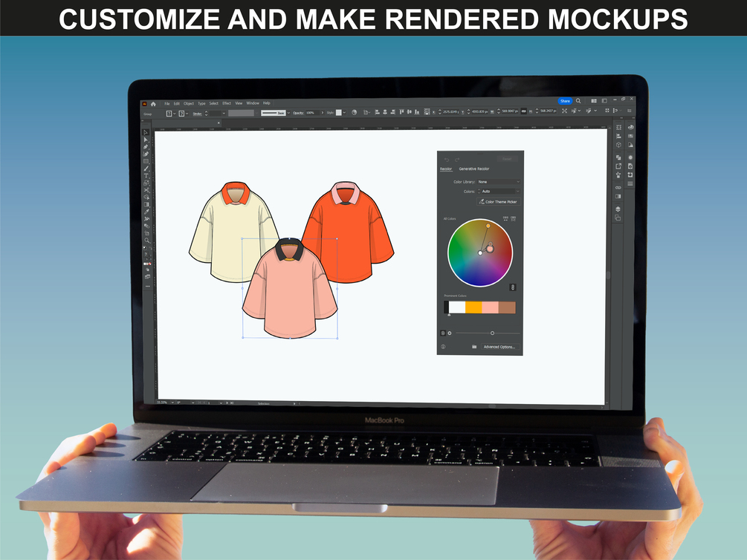Open the File menu

(x=167, y=103)
